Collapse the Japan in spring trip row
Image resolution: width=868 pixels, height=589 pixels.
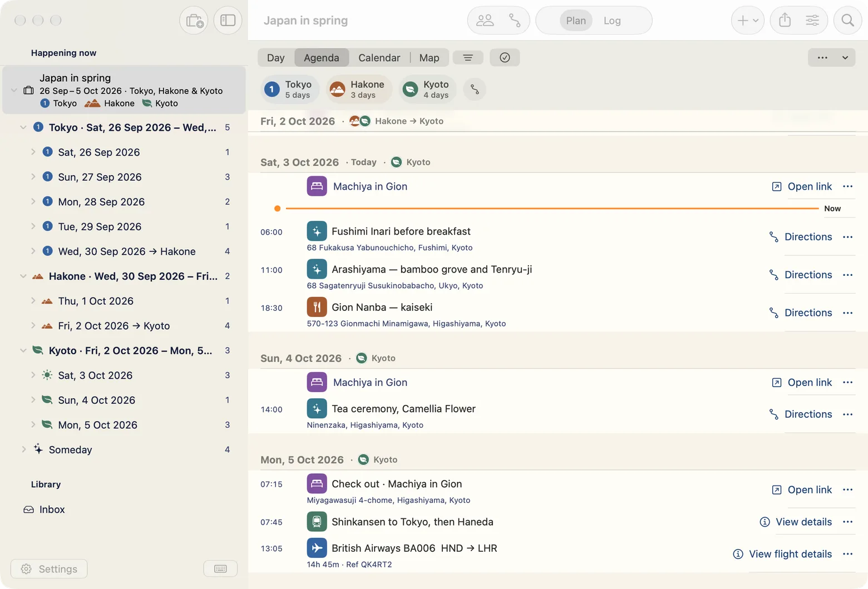tap(14, 90)
